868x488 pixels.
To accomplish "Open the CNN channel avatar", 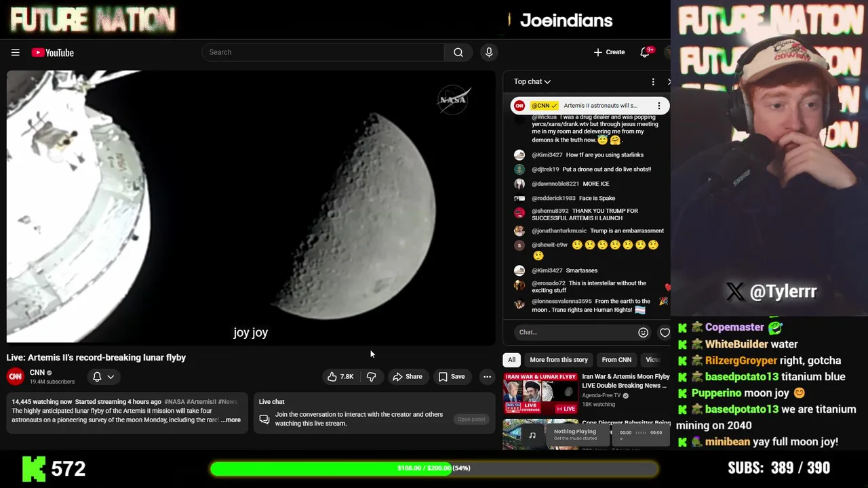I will click(15, 376).
